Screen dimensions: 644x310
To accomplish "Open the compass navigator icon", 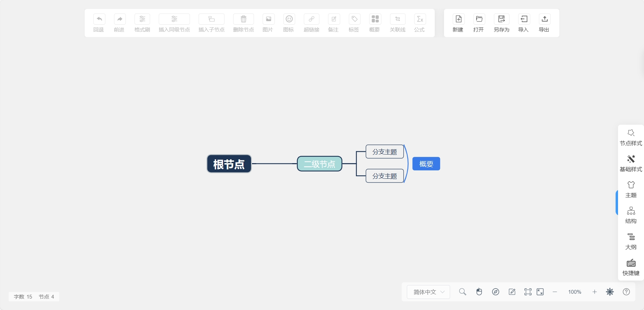I will coord(495,292).
